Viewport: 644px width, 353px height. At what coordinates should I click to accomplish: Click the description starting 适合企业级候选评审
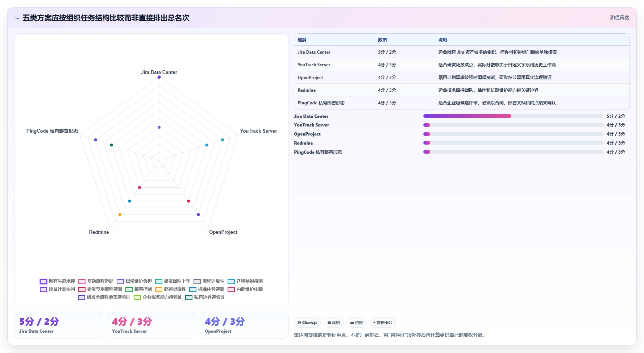[x=497, y=103]
